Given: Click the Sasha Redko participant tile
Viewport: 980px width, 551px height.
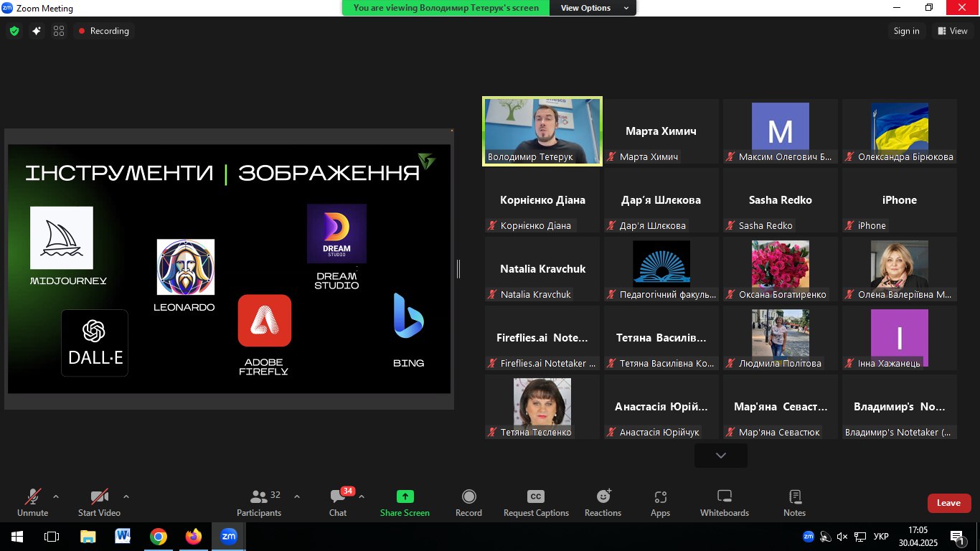Looking at the screenshot, I should pos(781,200).
